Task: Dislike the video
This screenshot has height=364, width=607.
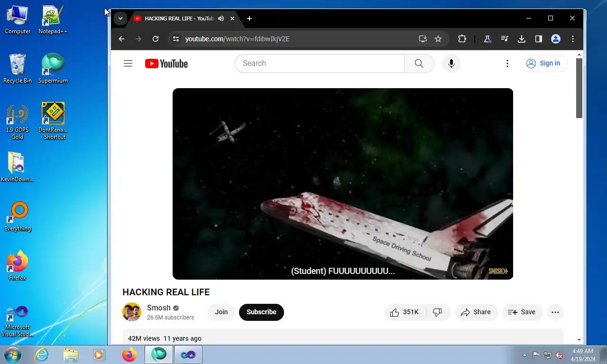Action: (x=438, y=312)
